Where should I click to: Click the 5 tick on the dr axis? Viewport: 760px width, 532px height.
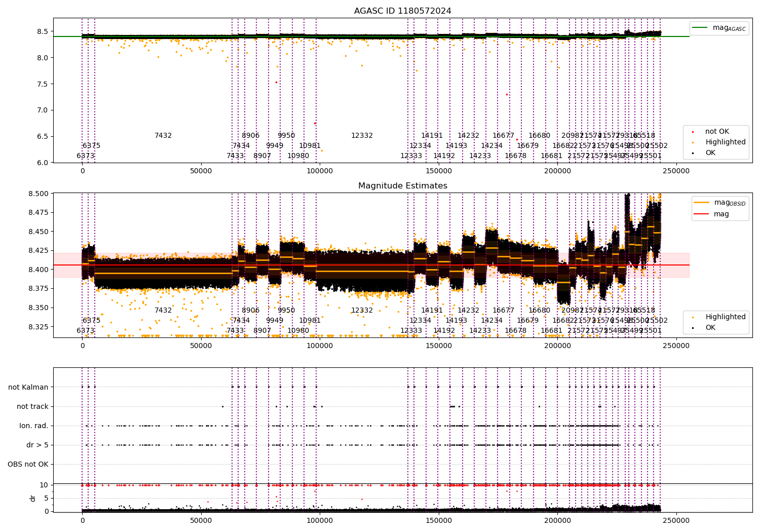pyautogui.click(x=47, y=499)
